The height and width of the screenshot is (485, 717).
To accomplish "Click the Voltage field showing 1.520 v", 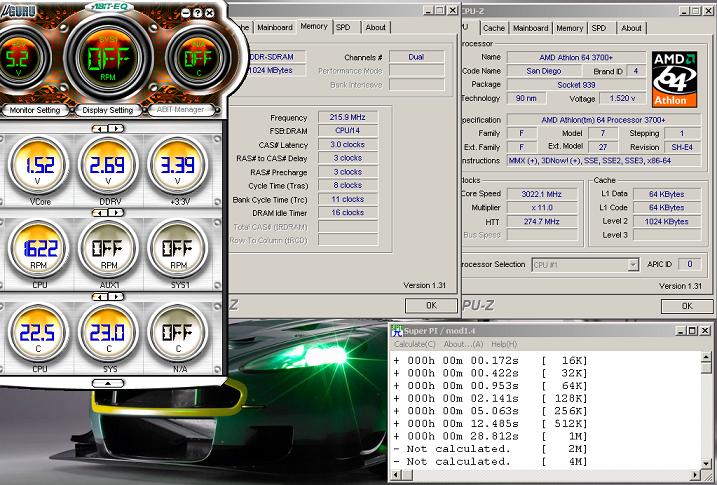I will click(623, 98).
